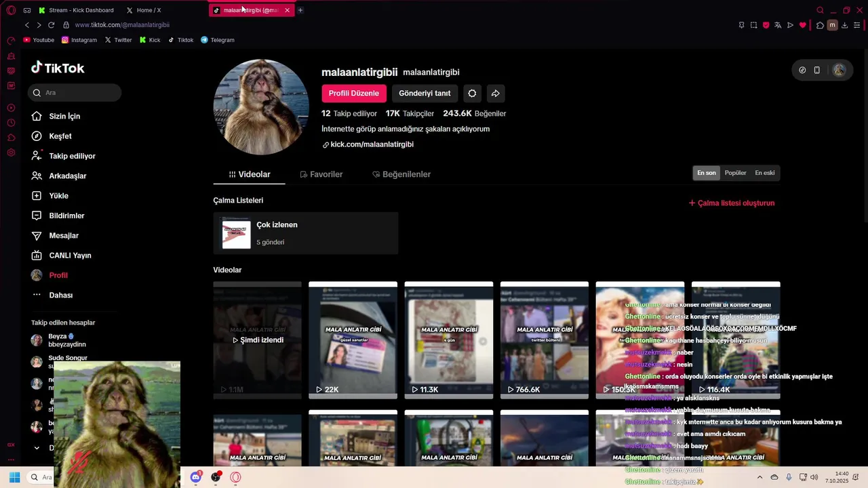The width and height of the screenshot is (868, 488).
Task: Expand the followed accounts list chevron
Action: 37,448
